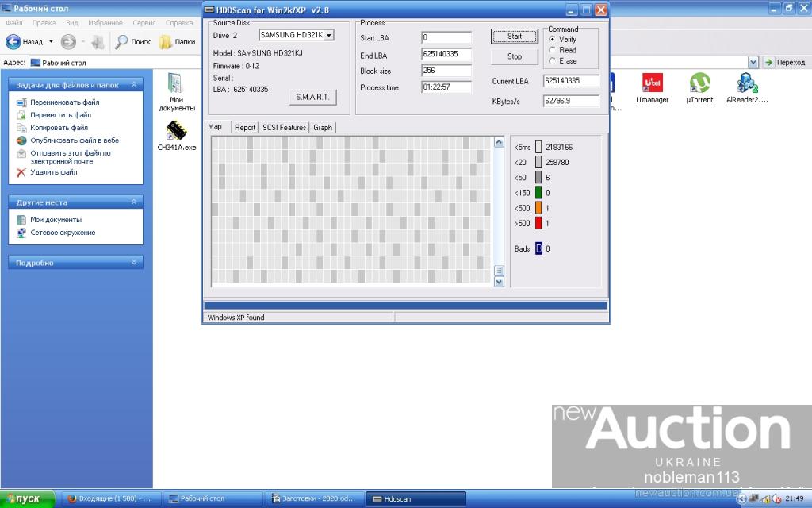Screen dimensions: 812x508
Task: Click the Firefox Входящие taskbar item
Action: [111, 498]
